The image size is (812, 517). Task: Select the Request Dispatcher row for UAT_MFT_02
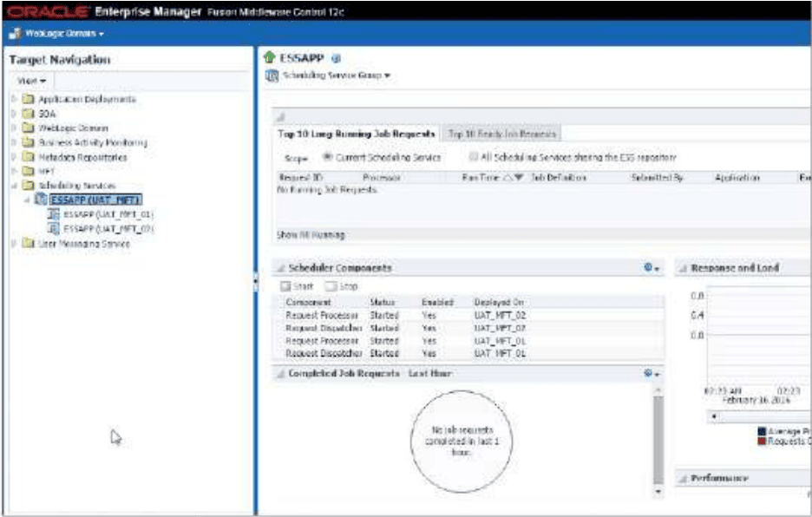(x=468, y=329)
